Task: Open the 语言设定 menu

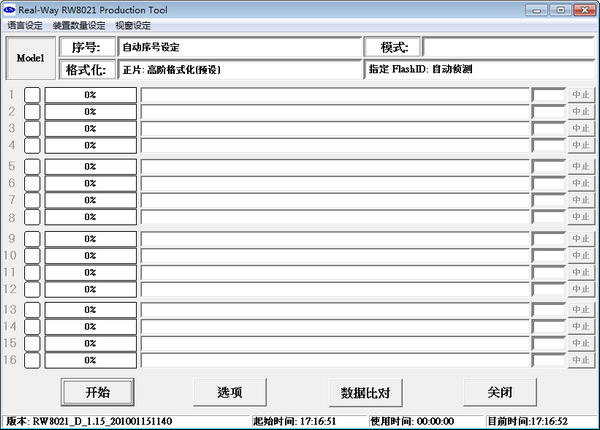Action: pos(25,26)
